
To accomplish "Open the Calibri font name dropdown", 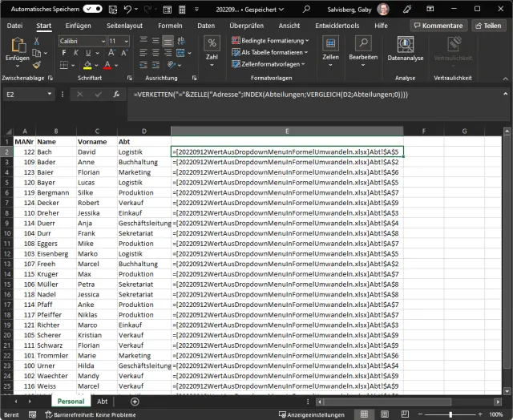I will [x=103, y=41].
